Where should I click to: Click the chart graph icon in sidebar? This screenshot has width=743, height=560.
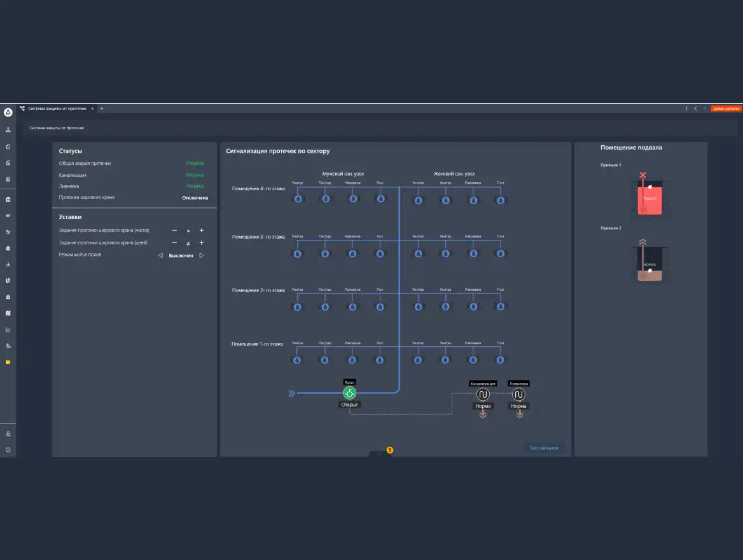(8, 330)
